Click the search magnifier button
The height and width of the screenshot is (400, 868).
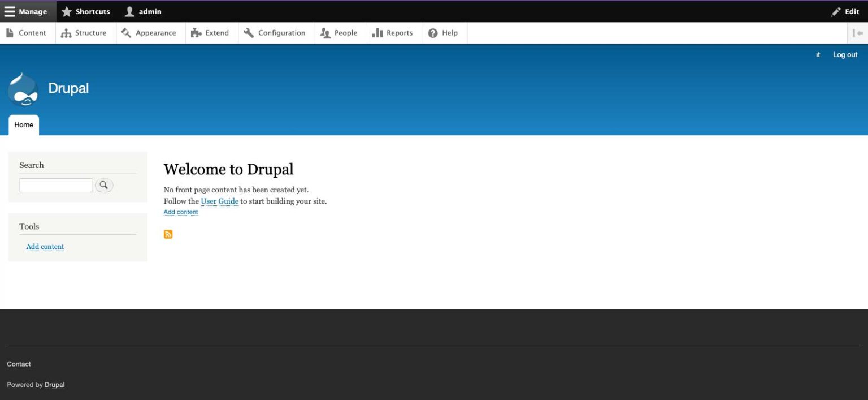tap(104, 185)
